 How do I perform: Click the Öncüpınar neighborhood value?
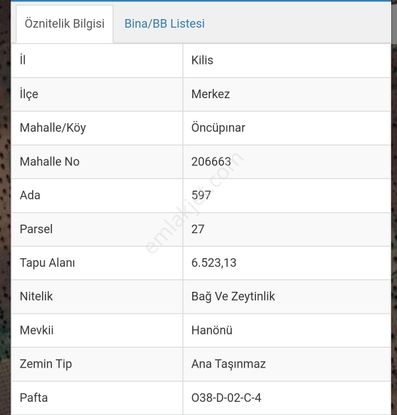[x=218, y=128]
